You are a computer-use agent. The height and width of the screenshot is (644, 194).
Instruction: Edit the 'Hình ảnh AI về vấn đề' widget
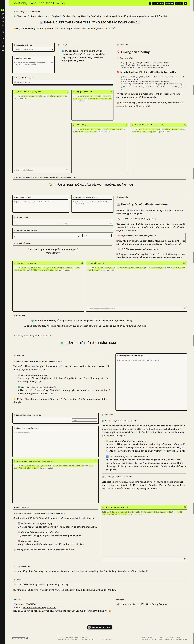pyautogui.click(x=184, y=125)
